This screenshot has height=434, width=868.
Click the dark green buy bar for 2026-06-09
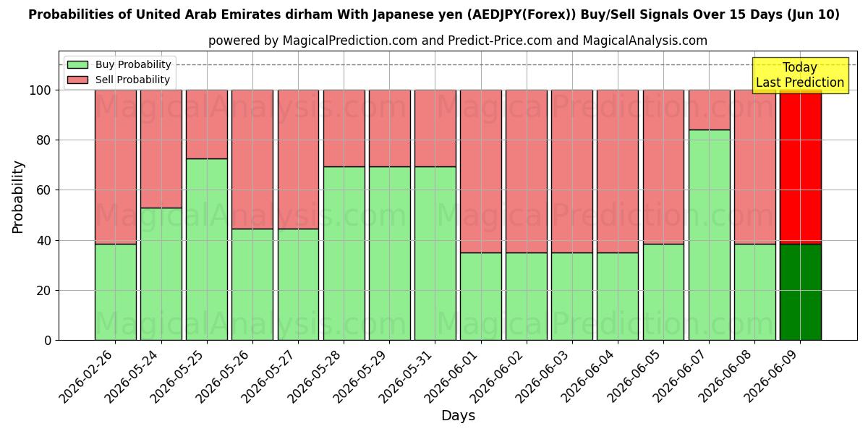(800, 292)
